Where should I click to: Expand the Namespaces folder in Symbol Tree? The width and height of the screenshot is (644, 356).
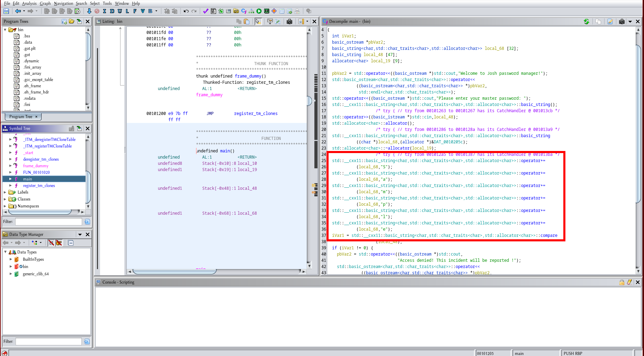[x=5, y=206]
